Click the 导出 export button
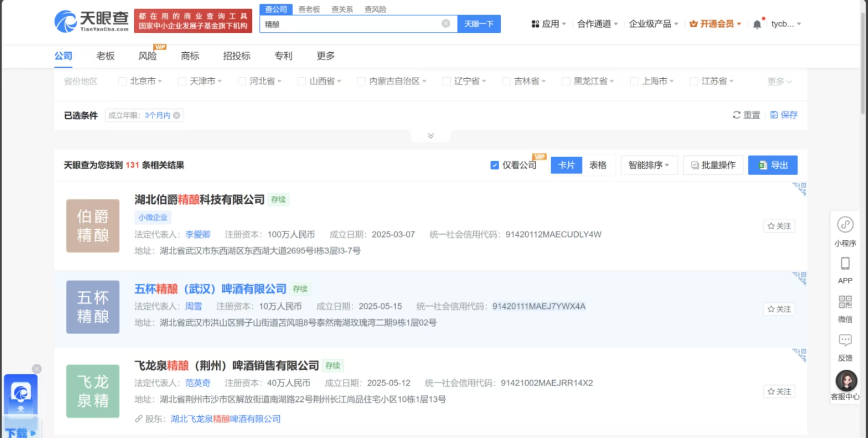 [773, 165]
